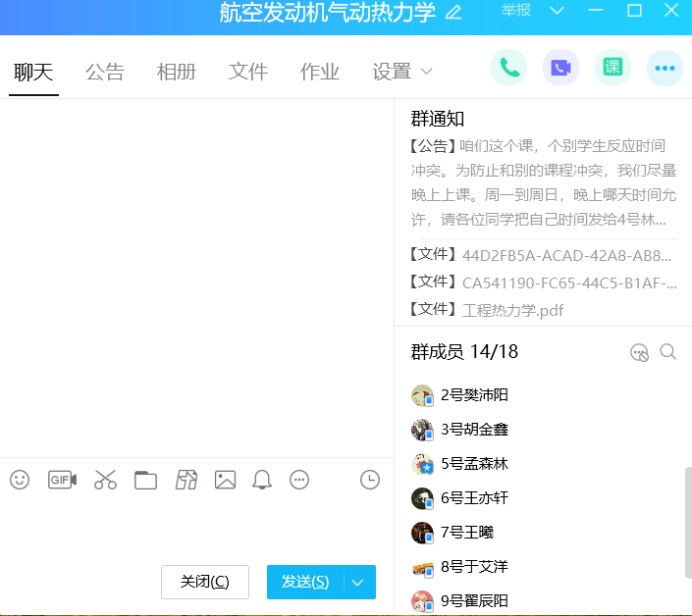The image size is (692, 616).
Task: Select member name 2号樊沛阳
Action: pyautogui.click(x=474, y=395)
